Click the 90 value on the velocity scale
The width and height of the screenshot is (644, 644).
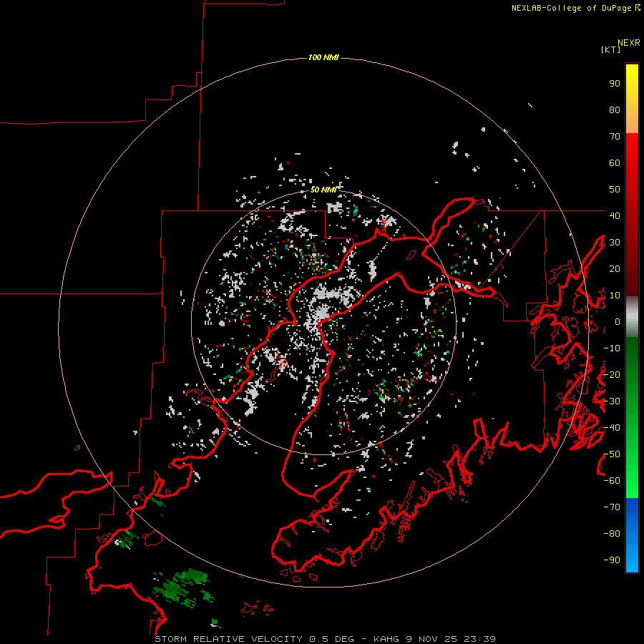615,84
